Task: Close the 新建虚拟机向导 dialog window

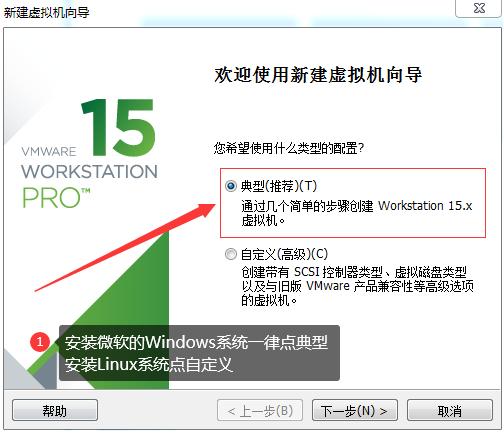Action: pos(479,8)
